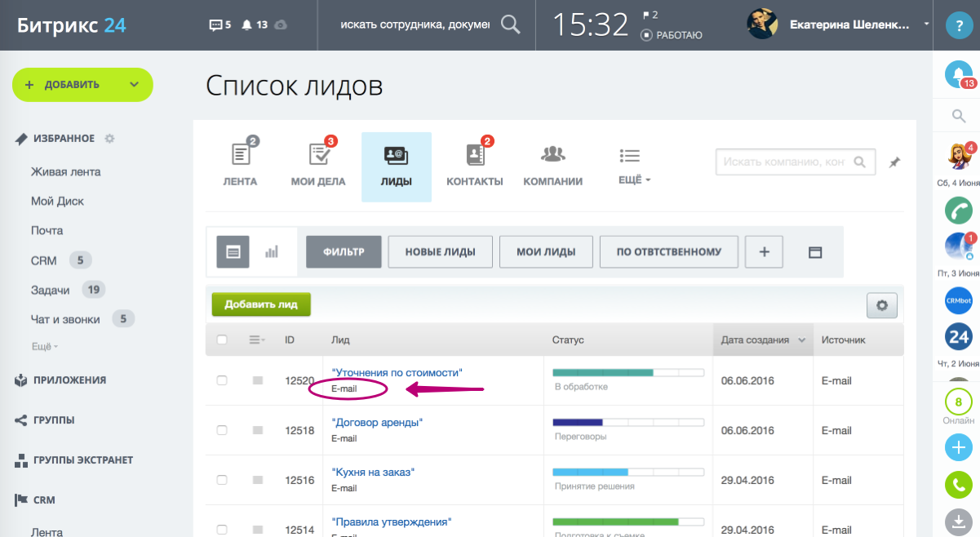The width and height of the screenshot is (980, 537).
Task: Apply the НОВЫЕ ЛИДЫ filter
Action: pos(441,251)
